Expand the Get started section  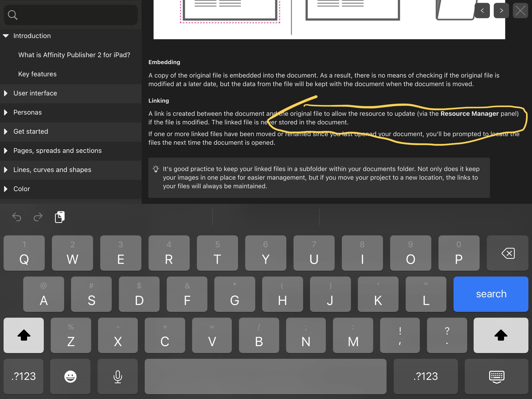[x=6, y=132]
